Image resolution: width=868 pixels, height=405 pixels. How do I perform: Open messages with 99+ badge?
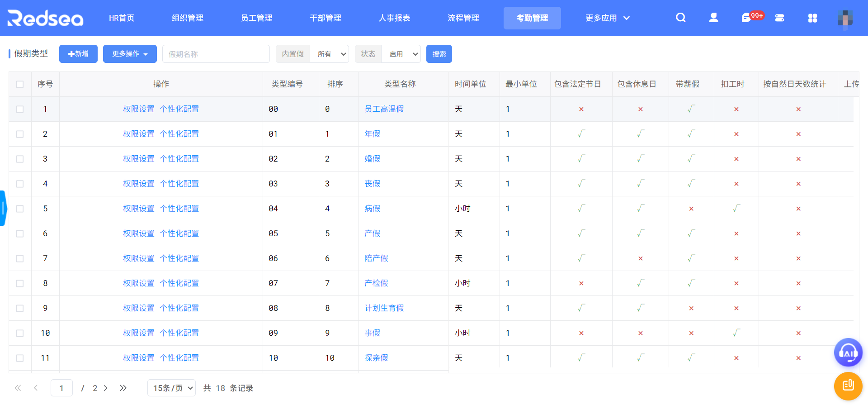pyautogui.click(x=747, y=18)
